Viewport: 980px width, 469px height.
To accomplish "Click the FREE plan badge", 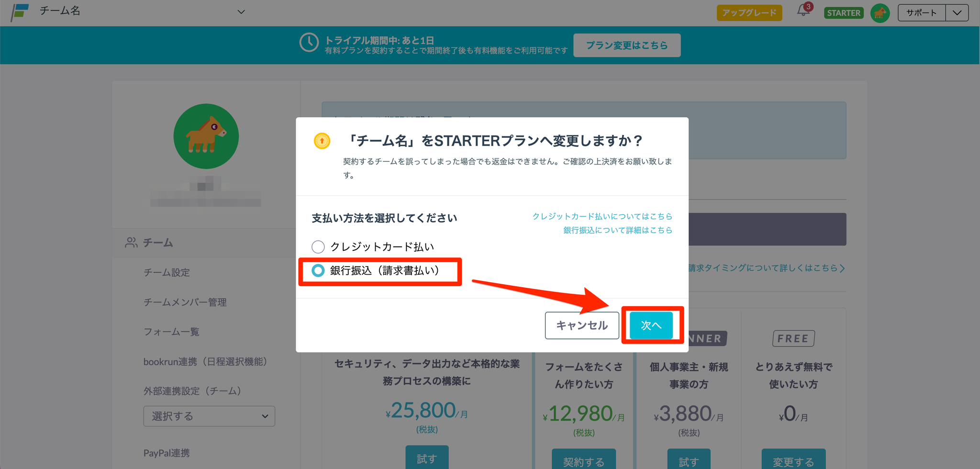I will click(x=793, y=338).
